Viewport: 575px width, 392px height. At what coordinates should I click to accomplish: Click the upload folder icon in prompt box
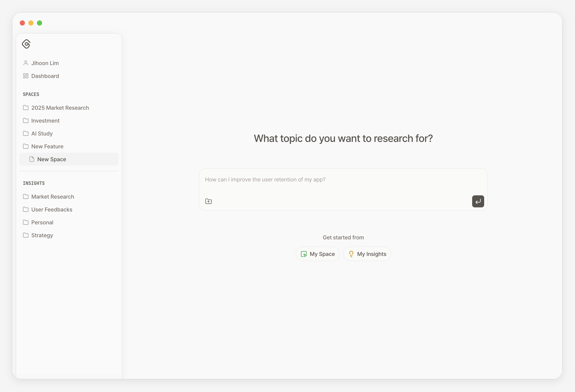[x=208, y=201]
